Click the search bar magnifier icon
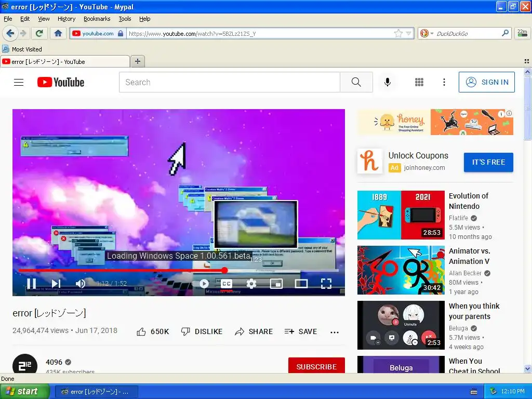 pos(505,33)
